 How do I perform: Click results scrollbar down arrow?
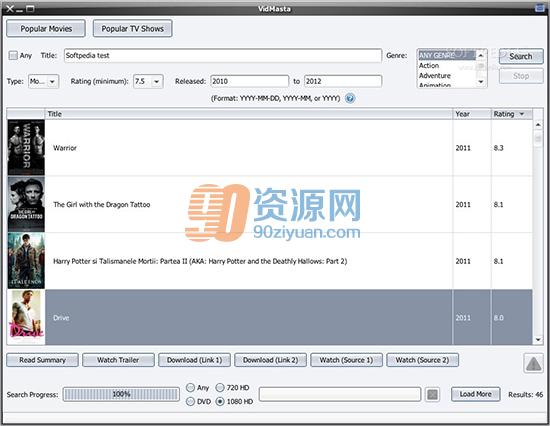point(538,340)
